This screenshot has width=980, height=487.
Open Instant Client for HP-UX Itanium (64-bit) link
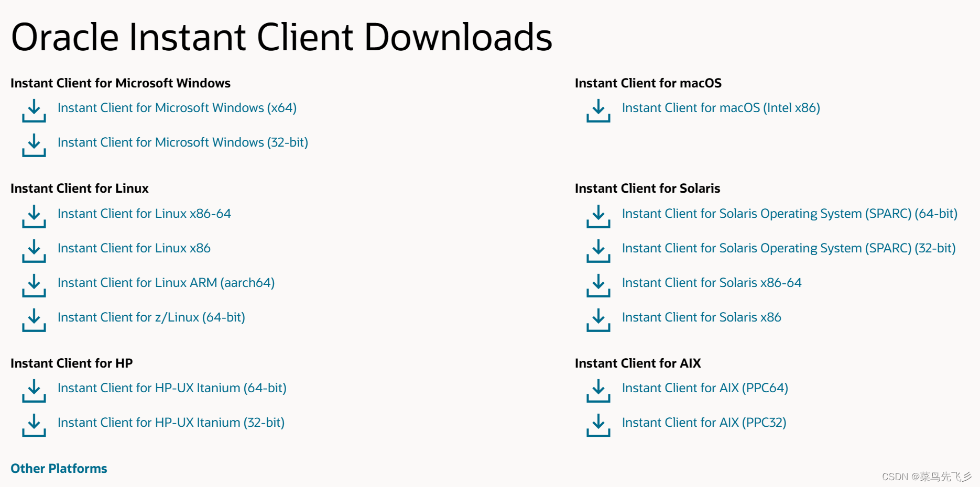172,388
